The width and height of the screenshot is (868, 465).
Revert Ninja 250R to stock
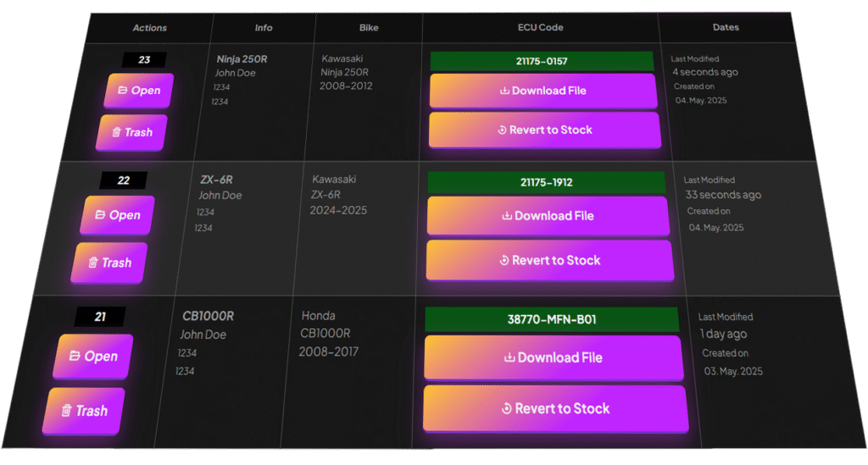tap(544, 130)
